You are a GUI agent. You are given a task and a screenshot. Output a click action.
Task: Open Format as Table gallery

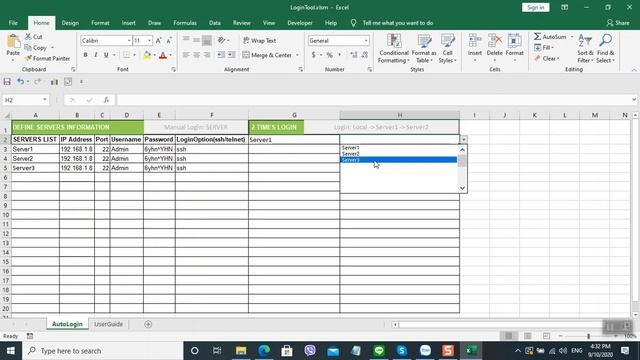(424, 49)
